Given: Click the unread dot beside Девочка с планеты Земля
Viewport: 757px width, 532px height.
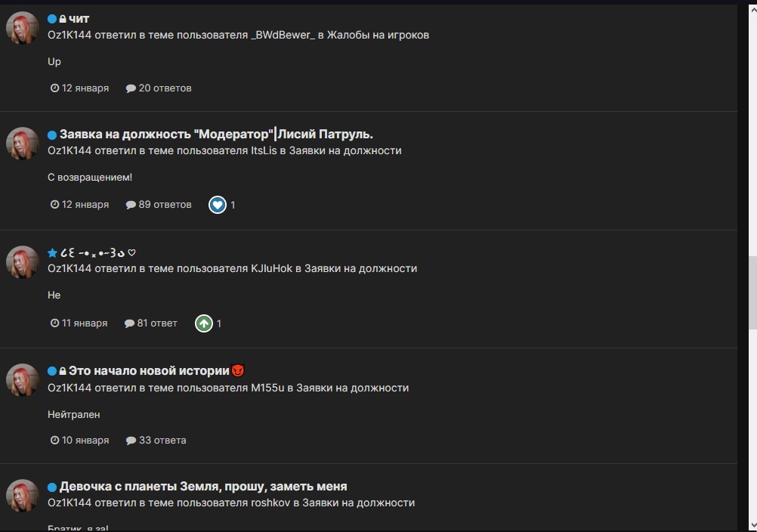Looking at the screenshot, I should coord(52,487).
